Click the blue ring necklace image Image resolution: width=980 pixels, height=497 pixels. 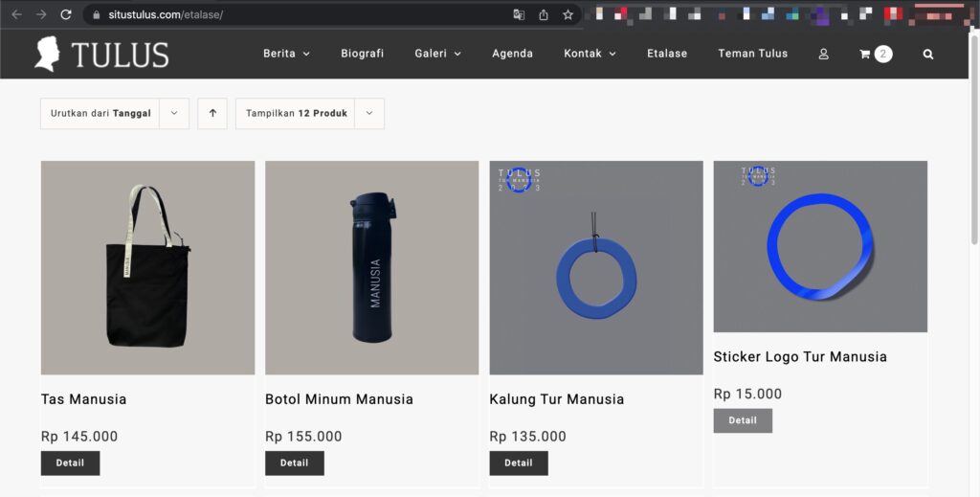(596, 267)
